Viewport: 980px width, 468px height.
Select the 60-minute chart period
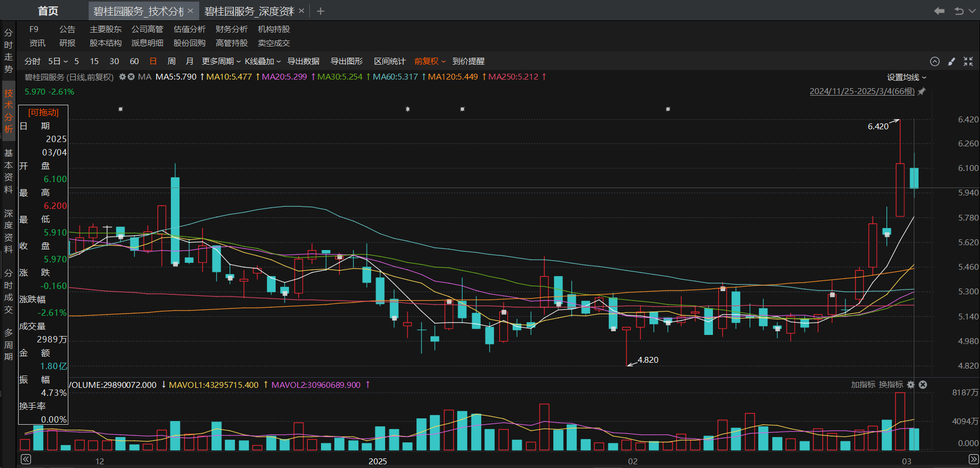tap(134, 61)
